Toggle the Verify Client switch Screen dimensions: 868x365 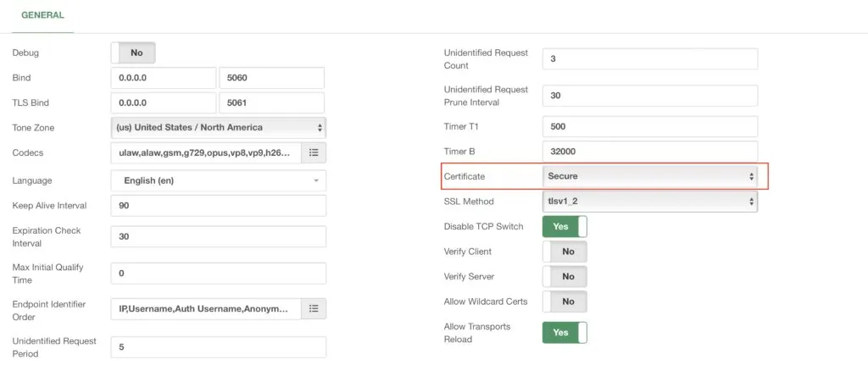[565, 252]
